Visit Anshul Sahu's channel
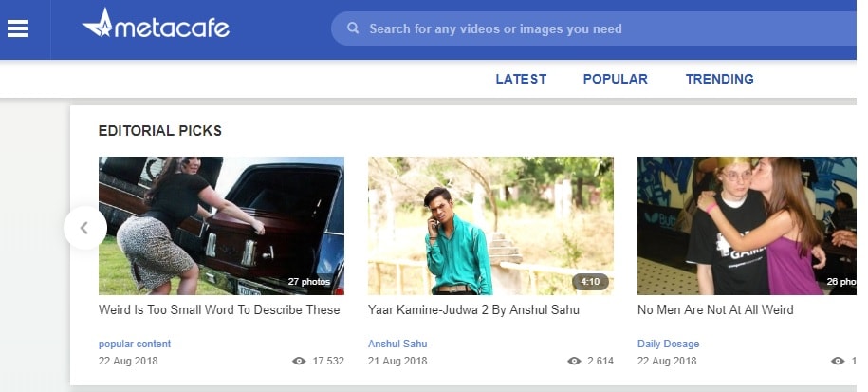Screen dimensions: 868x392 coord(397,344)
